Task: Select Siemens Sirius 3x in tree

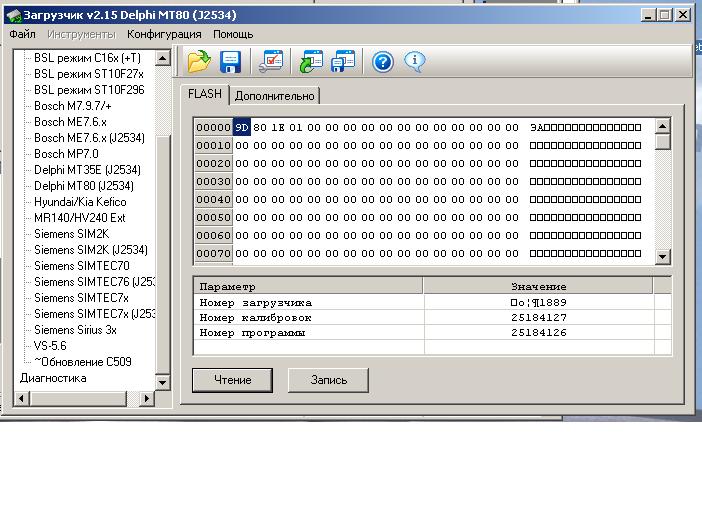Action: point(75,330)
